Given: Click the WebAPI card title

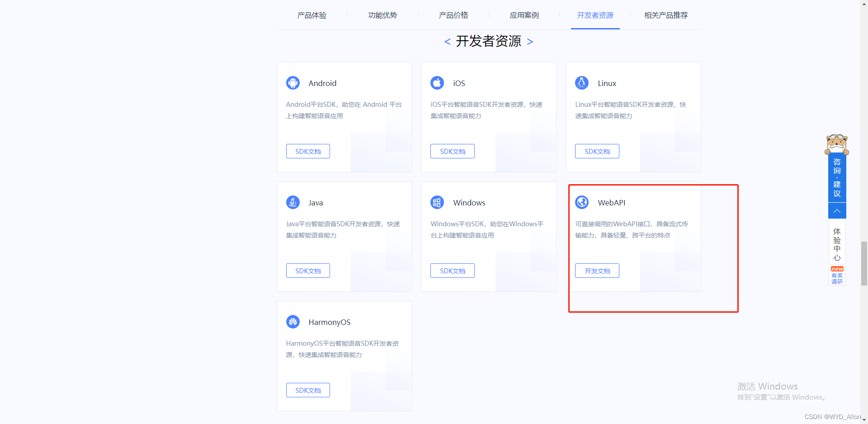Looking at the screenshot, I should tap(611, 203).
